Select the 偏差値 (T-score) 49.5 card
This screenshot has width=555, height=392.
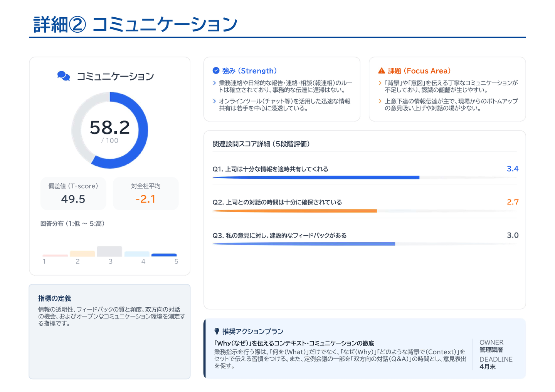click(x=73, y=193)
